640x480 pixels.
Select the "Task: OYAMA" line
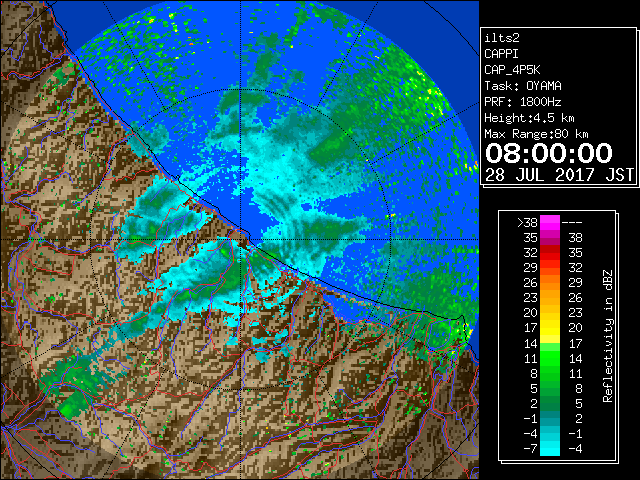tap(523, 86)
